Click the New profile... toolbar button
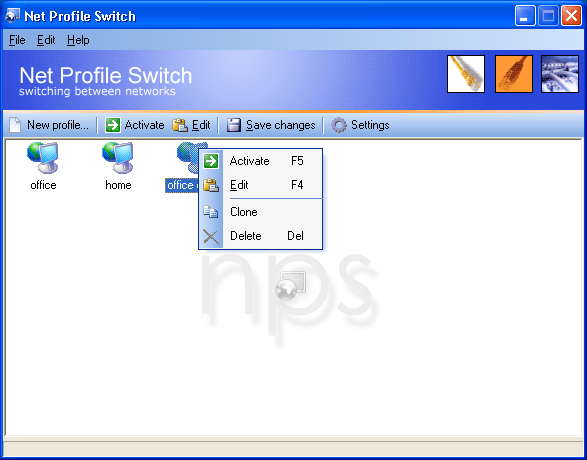The width and height of the screenshot is (587, 460). 49,125
